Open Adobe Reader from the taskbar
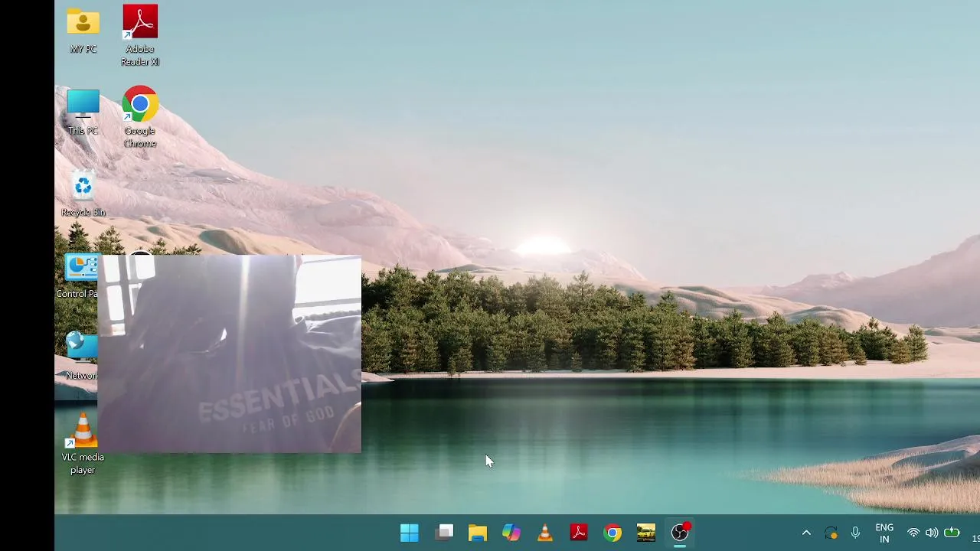This screenshot has height=551, width=980. 579,533
